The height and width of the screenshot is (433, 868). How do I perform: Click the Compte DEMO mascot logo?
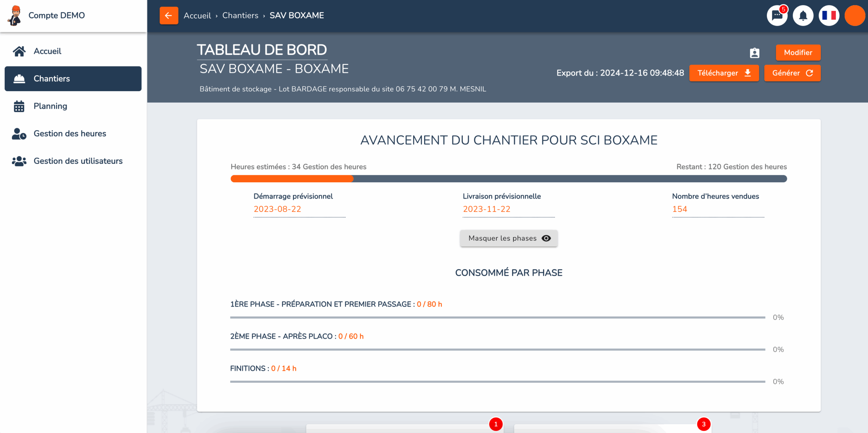[x=15, y=16]
